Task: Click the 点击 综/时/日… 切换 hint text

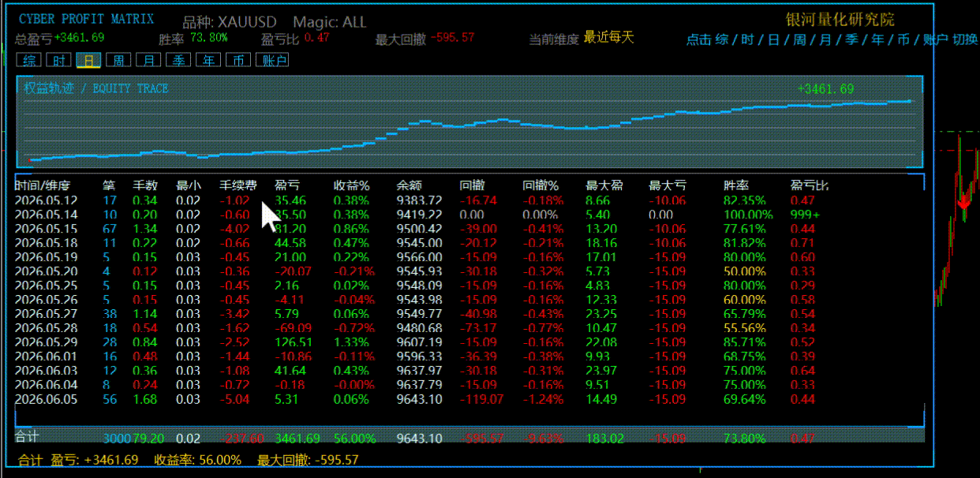Action: pos(832,39)
